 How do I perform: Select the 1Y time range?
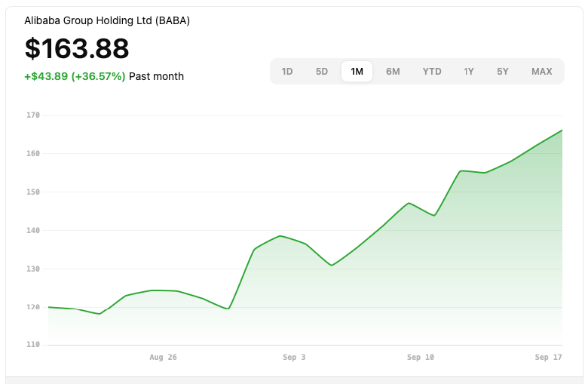[468, 72]
